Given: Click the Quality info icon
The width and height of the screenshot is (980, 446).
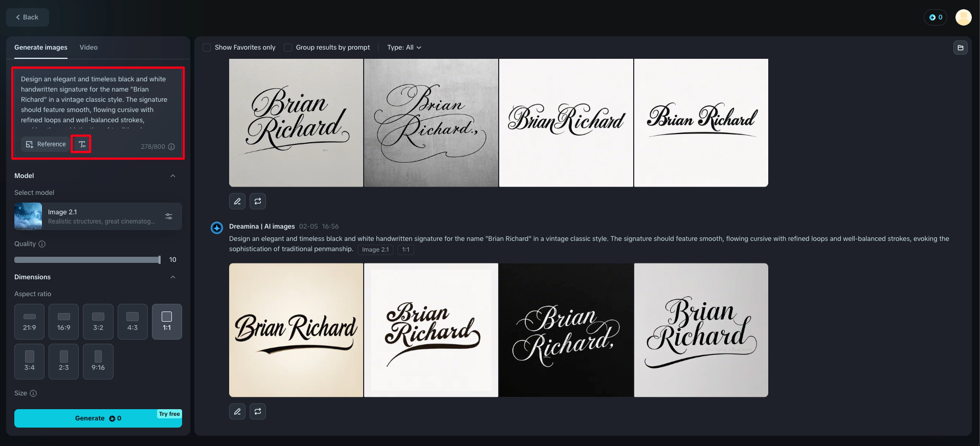Looking at the screenshot, I should click(x=42, y=244).
